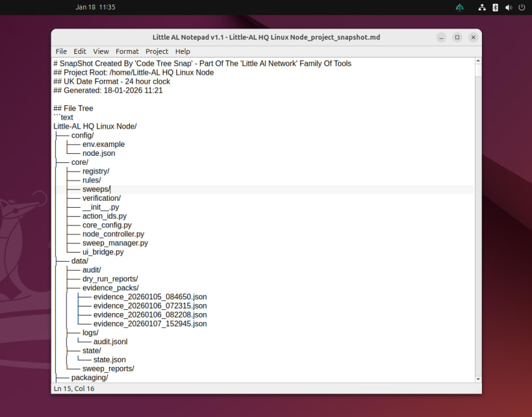Viewport: 532px width, 417px height.
Task: Click the 'node.json' line
Action: point(99,153)
